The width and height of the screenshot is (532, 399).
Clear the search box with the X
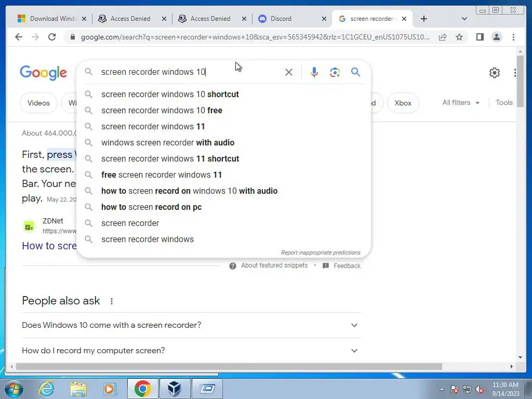289,72
